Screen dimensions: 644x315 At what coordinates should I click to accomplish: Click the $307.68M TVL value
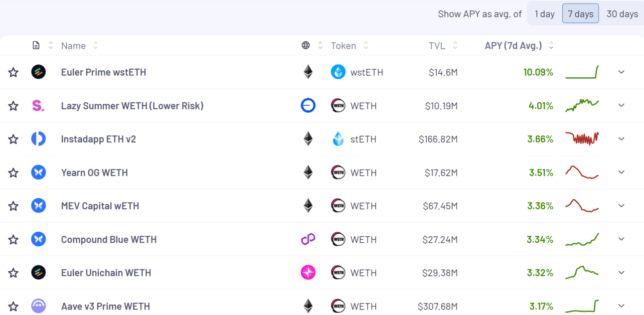(x=438, y=306)
